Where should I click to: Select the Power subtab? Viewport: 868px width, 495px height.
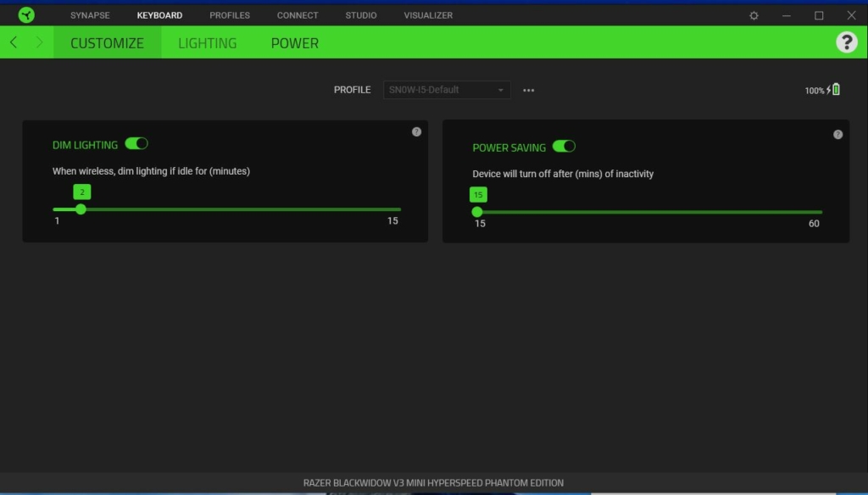click(x=294, y=42)
